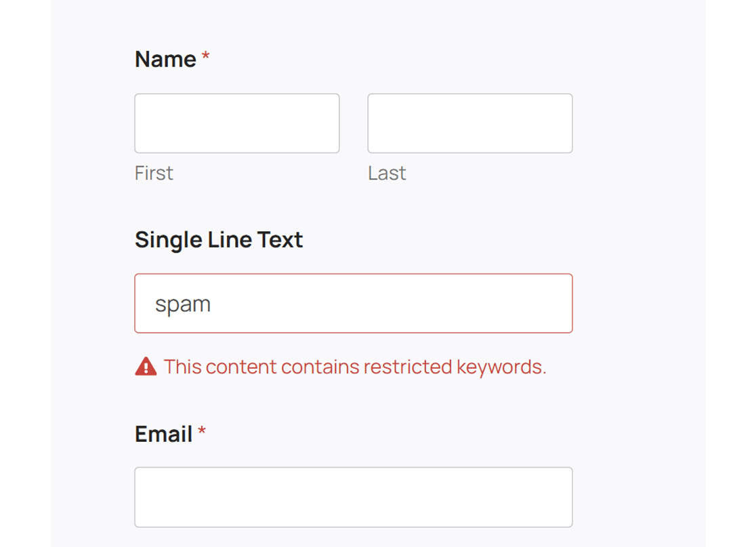Click the Single Line Text label
756x547 pixels.
219,239
